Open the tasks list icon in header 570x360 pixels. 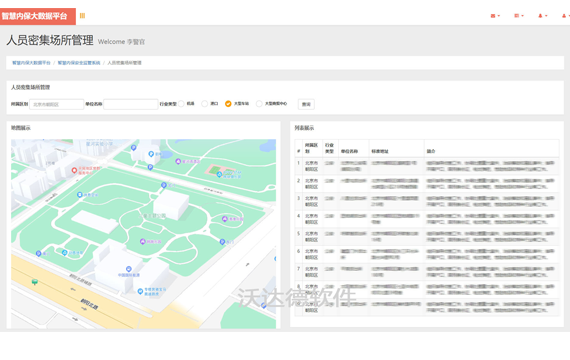pos(517,16)
